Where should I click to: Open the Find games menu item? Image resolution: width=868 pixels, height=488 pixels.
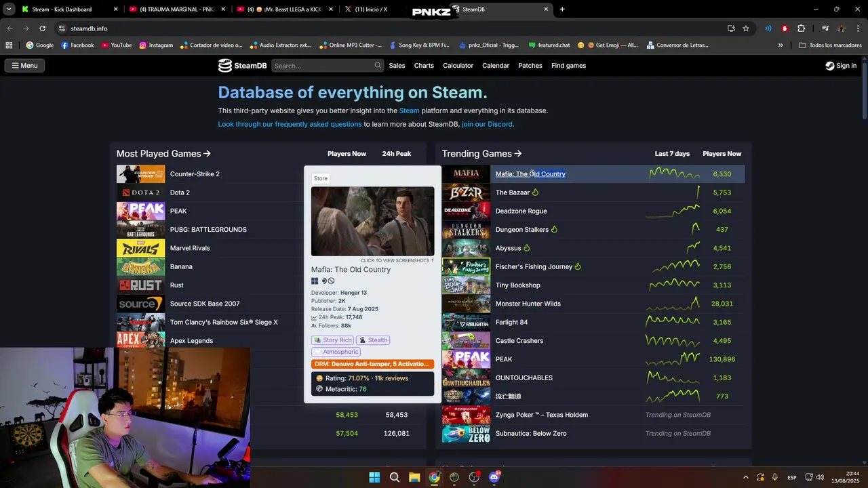coord(568,66)
